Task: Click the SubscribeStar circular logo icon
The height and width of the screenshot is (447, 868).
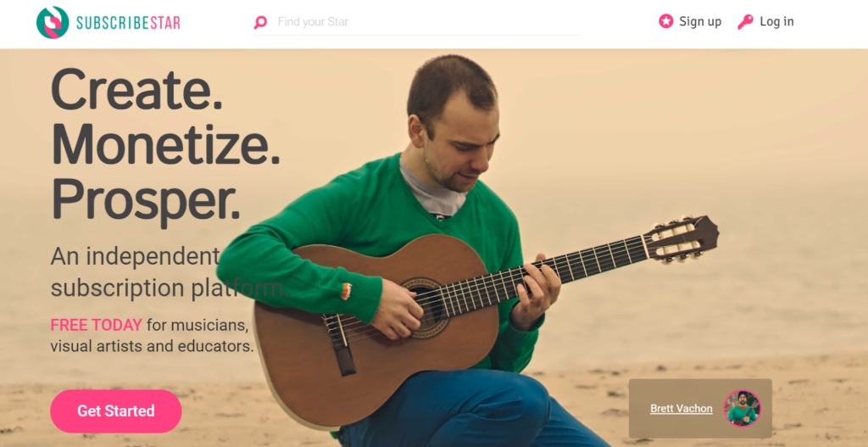Action: (x=53, y=23)
